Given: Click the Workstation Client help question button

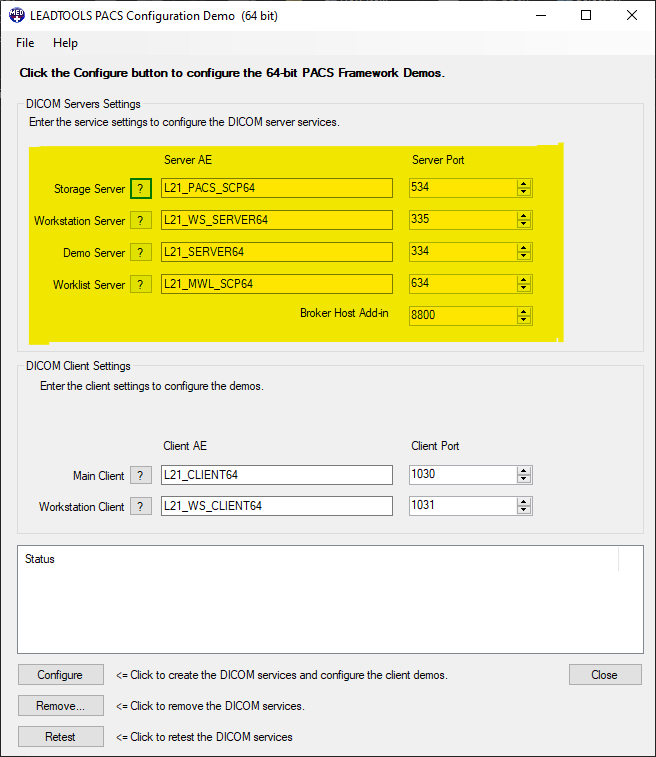Looking at the screenshot, I should click(x=140, y=506).
